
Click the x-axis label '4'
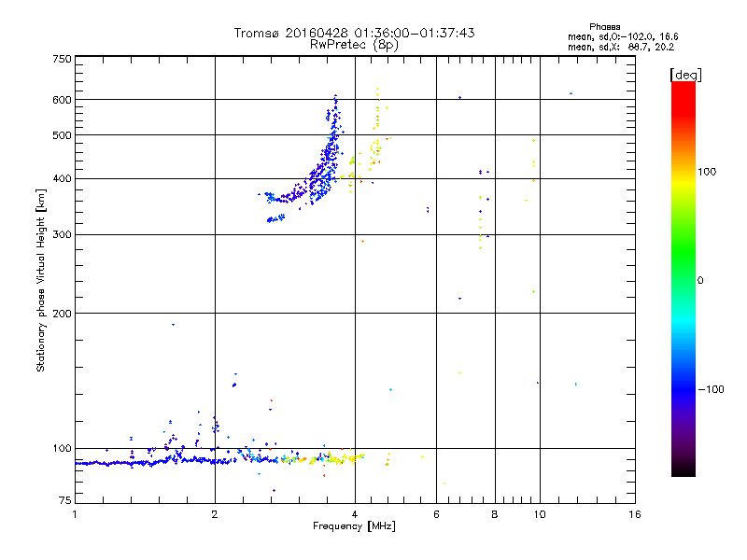click(x=355, y=514)
